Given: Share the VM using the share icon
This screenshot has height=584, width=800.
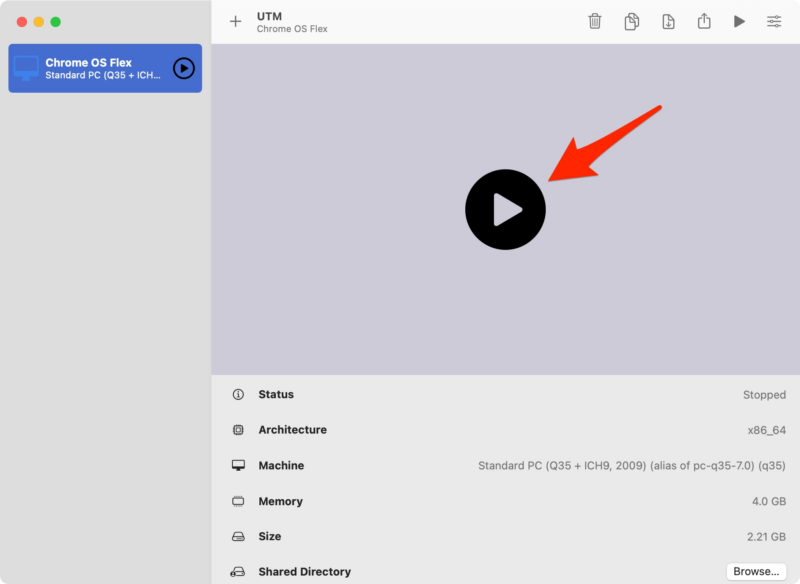Looking at the screenshot, I should 704,21.
